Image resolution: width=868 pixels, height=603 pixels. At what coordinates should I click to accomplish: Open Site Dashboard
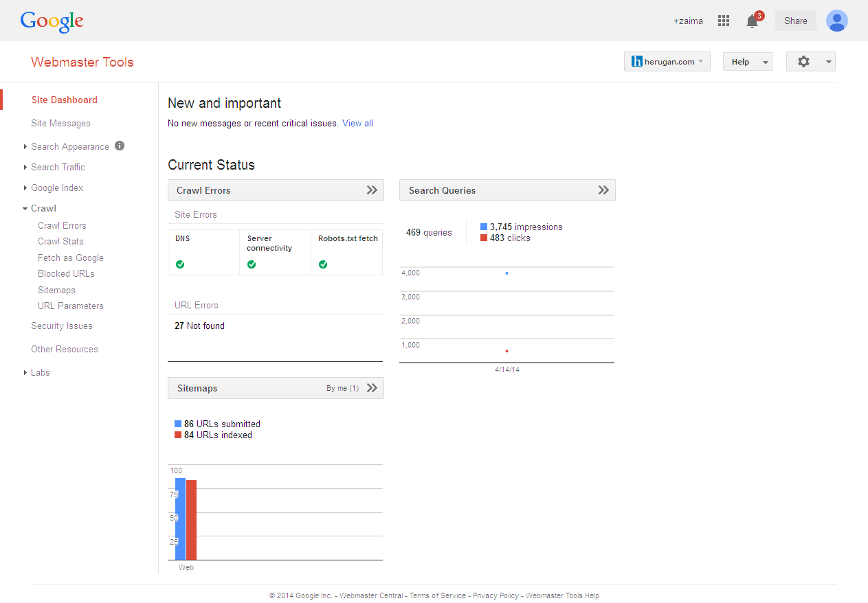(x=65, y=100)
